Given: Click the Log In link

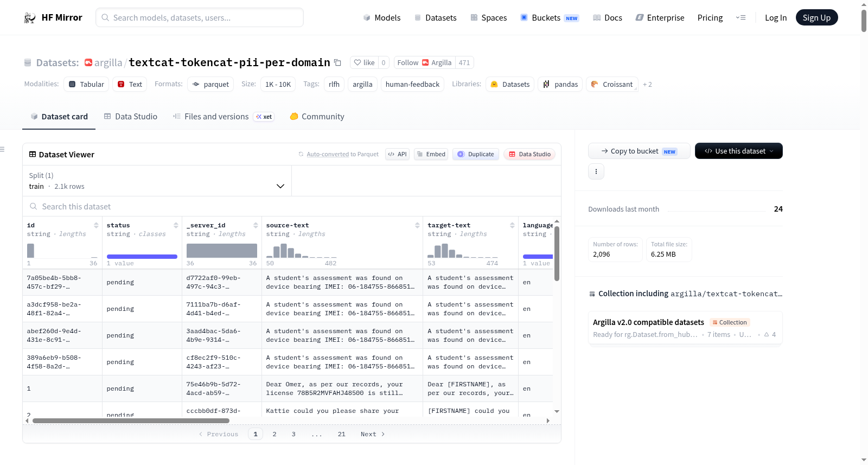Looking at the screenshot, I should (776, 18).
